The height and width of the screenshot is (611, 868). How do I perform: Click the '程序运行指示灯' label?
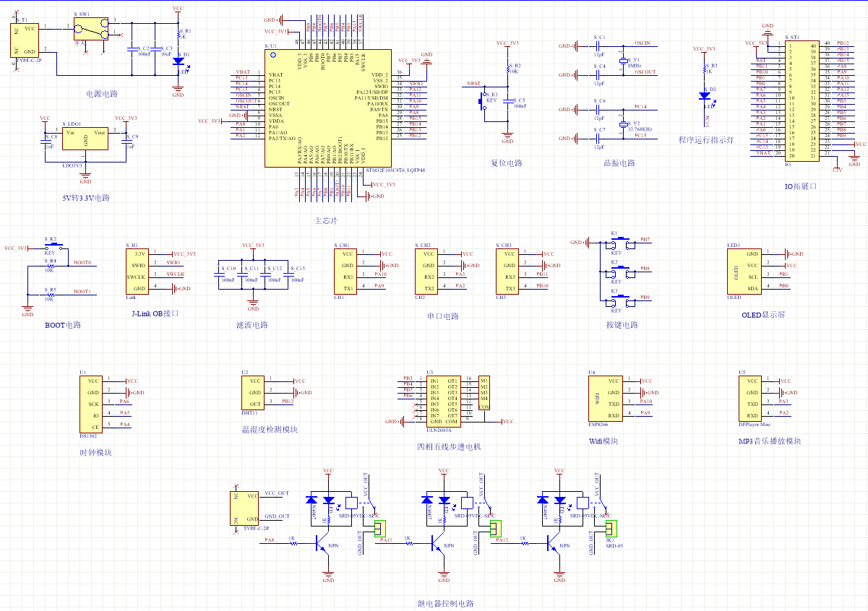[706, 140]
